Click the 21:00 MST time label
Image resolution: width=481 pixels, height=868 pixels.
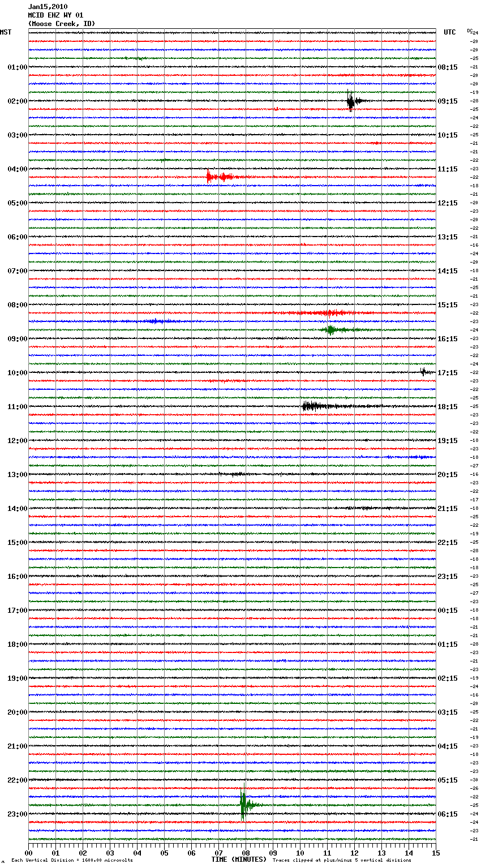point(17,746)
